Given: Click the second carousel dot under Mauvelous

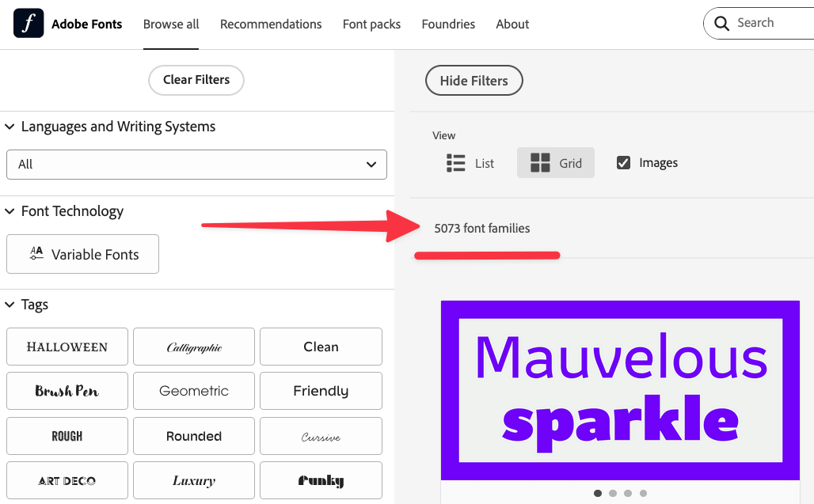Looking at the screenshot, I should (612, 492).
